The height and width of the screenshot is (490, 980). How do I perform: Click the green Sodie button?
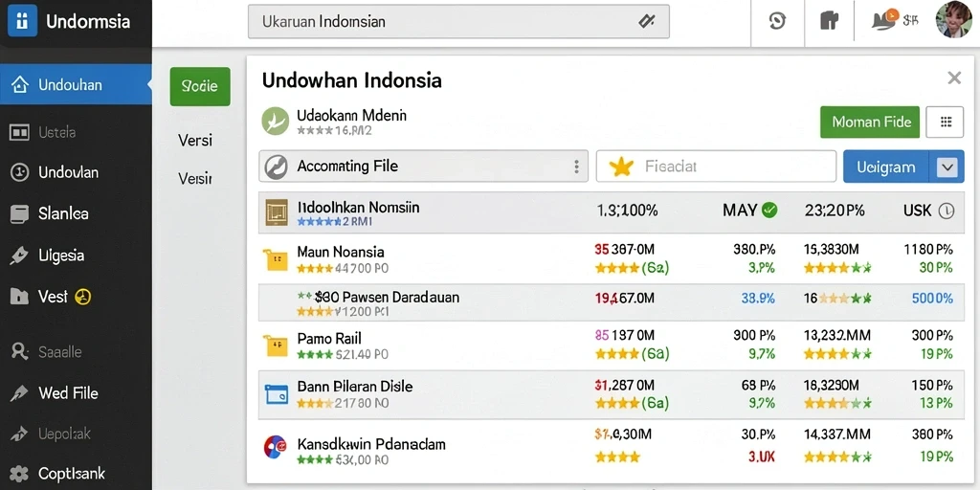[200, 86]
